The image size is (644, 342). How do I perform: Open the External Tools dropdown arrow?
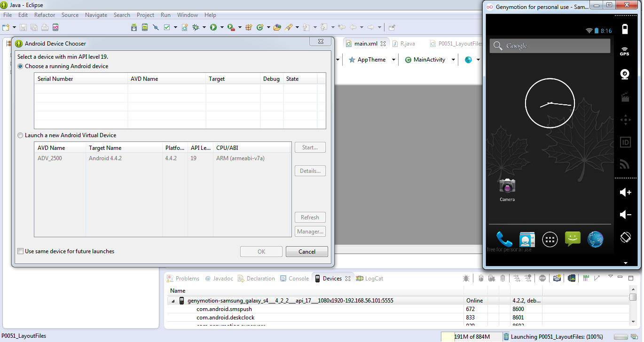coord(239,27)
